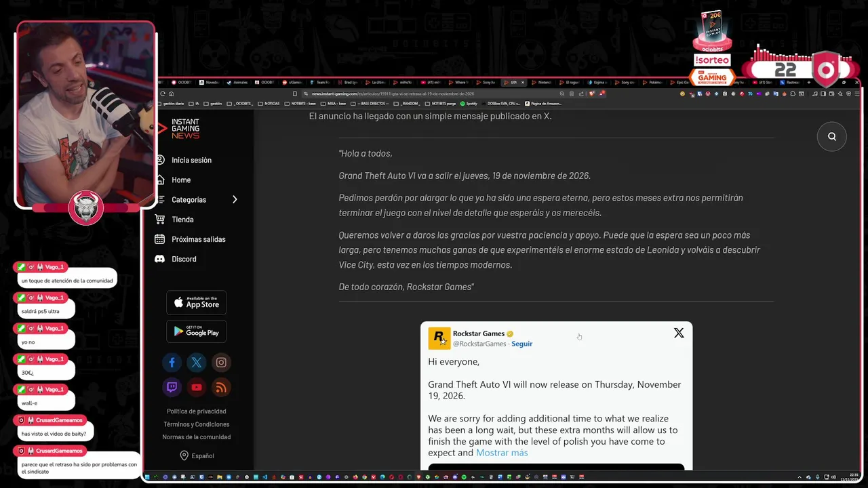
Task: Switch to the Animales browser tab
Action: tap(237, 82)
